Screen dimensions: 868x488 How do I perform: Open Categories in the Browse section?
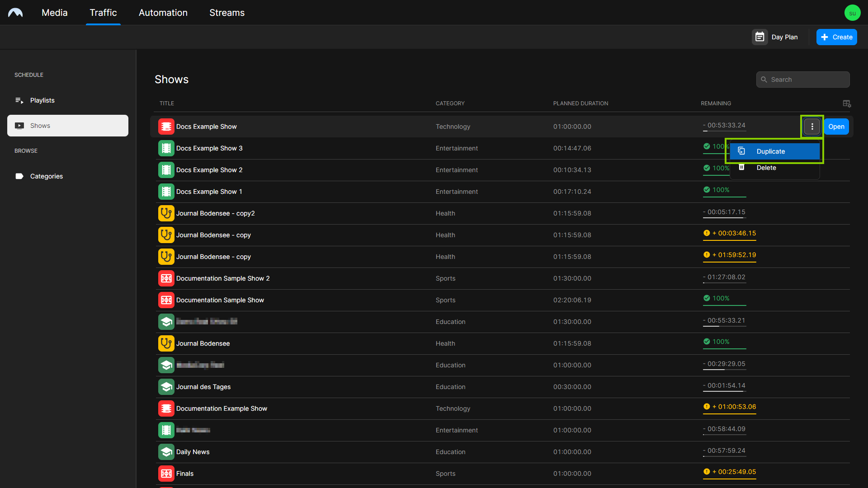click(46, 176)
